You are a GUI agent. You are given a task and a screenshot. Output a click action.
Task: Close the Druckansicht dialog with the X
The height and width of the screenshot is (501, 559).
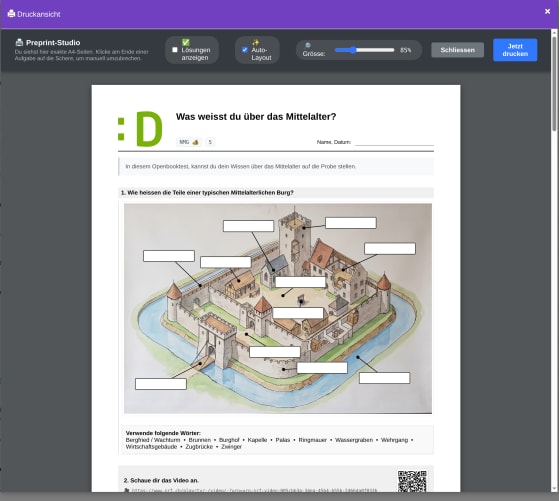tap(548, 11)
